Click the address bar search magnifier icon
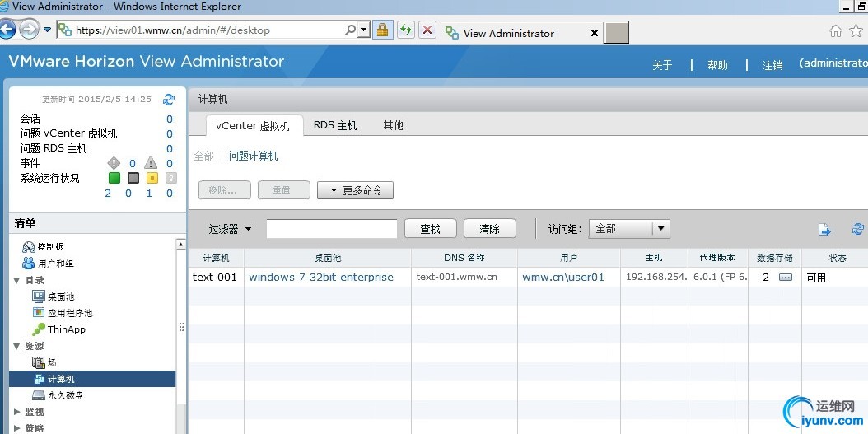The height and width of the screenshot is (434, 868). (350, 30)
